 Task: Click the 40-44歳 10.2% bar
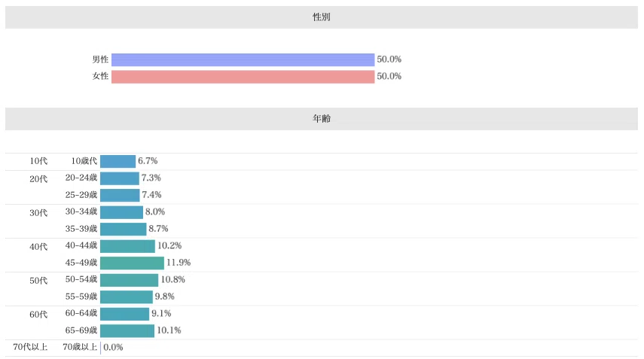[x=128, y=246]
